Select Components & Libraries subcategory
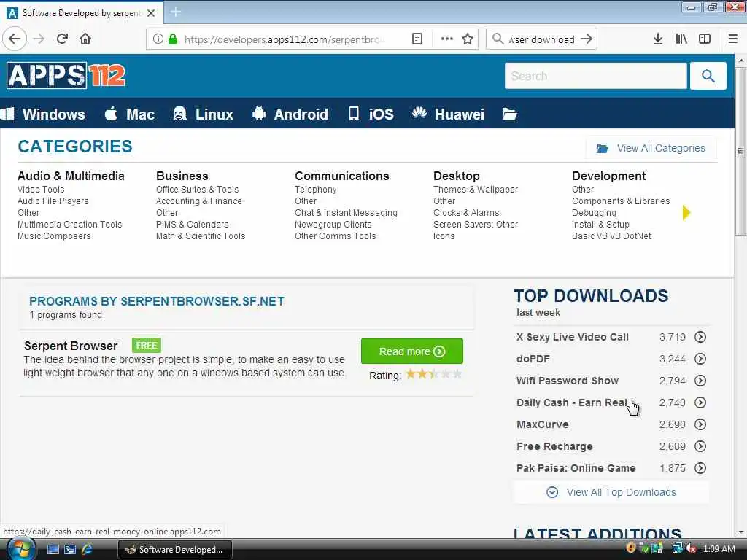747x560 pixels. click(x=621, y=201)
